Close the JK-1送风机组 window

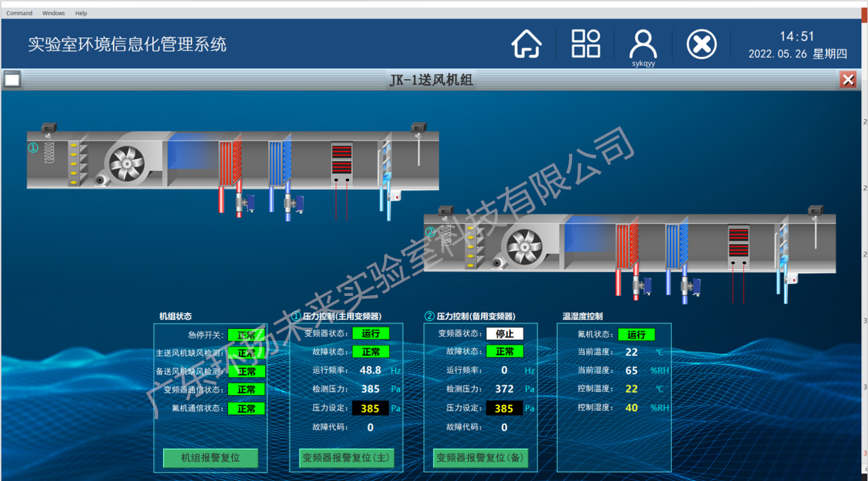848,80
